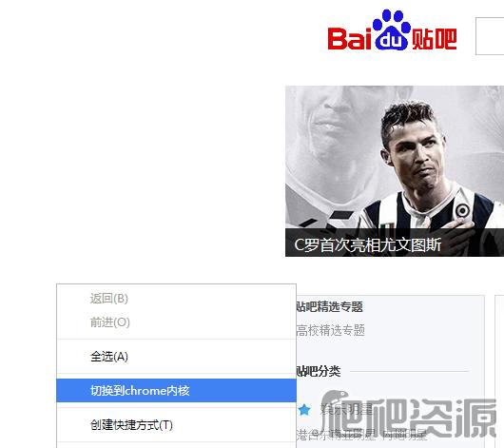Click the search input box
This screenshot has width=504, height=448.
click(490, 36)
